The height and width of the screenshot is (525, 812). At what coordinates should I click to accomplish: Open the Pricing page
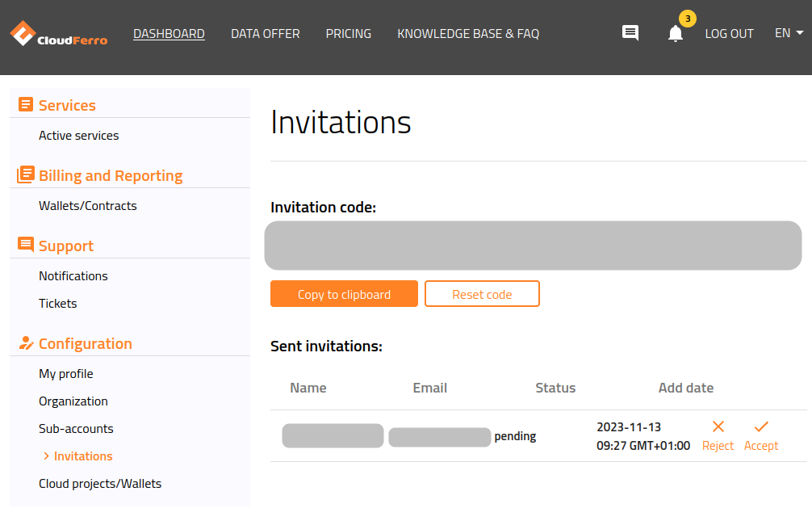348,33
